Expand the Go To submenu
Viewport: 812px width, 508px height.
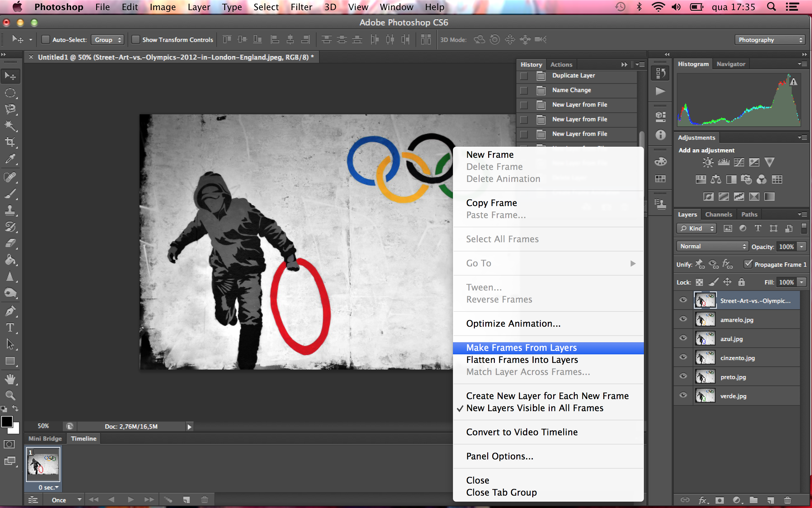point(548,263)
